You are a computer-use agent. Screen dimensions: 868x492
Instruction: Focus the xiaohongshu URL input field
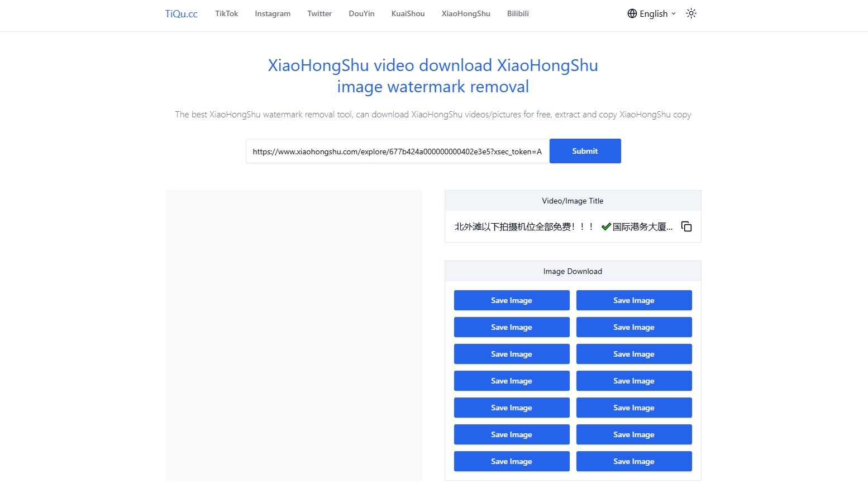point(398,151)
